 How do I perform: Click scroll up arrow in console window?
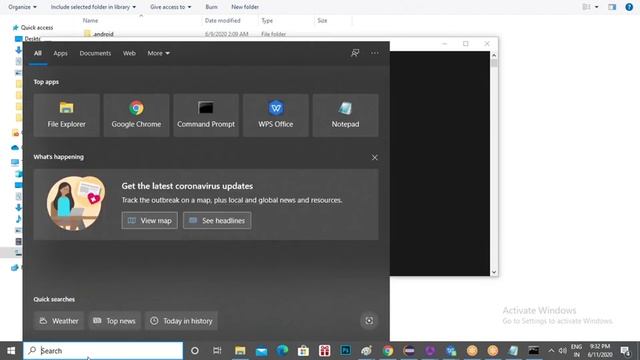click(x=494, y=55)
